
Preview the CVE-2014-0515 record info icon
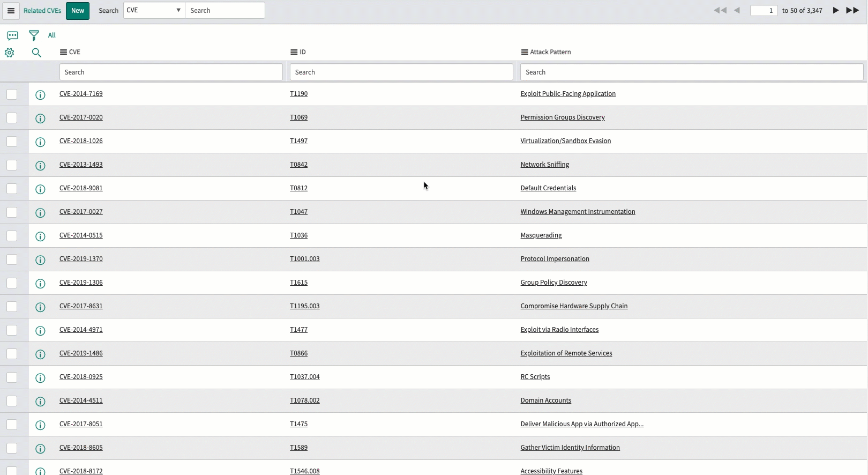point(40,236)
